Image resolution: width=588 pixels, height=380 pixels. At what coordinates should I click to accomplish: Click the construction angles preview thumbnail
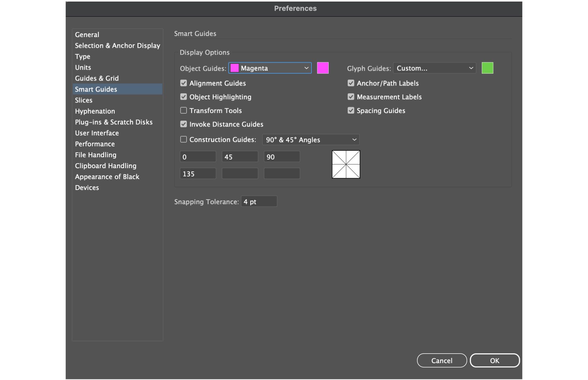[x=346, y=164]
